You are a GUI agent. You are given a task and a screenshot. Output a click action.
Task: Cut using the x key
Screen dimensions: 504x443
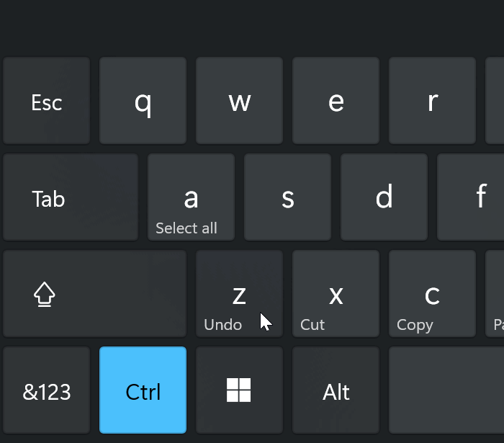[x=336, y=293]
